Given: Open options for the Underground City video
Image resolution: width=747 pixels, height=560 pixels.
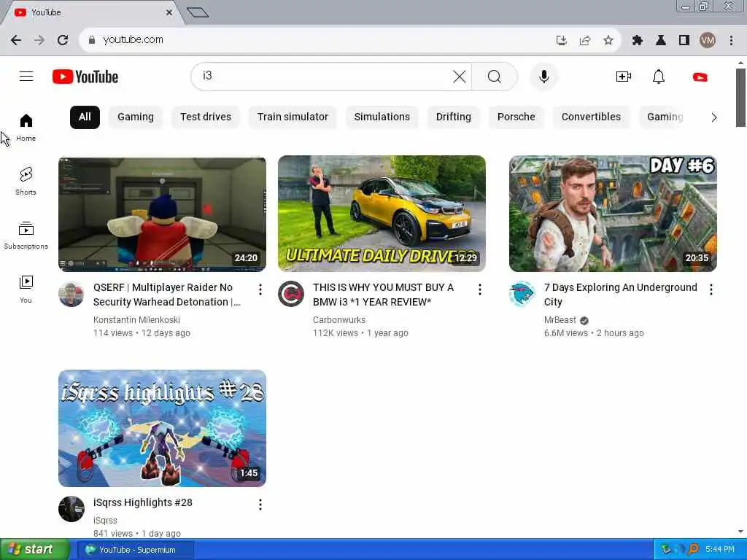Looking at the screenshot, I should pos(711,289).
